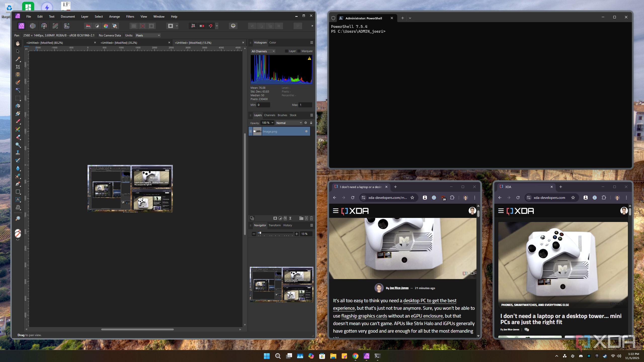Choose the Rectangular Marquee tool
The height and width of the screenshot is (362, 644).
point(18,98)
